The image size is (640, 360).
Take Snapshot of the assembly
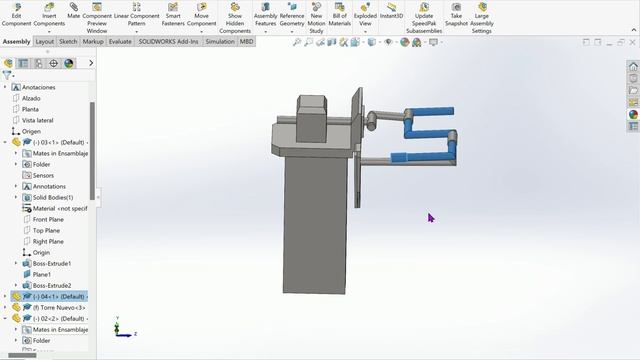click(456, 15)
